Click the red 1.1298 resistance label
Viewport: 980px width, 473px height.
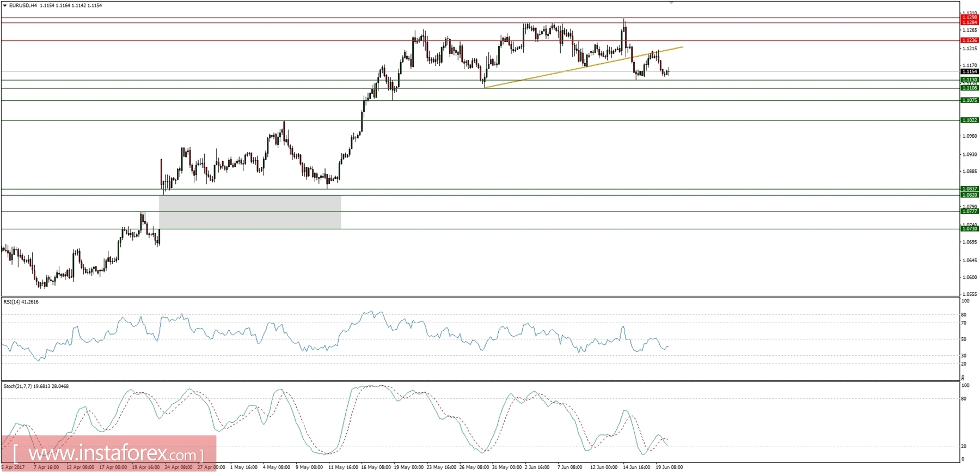[x=969, y=17]
